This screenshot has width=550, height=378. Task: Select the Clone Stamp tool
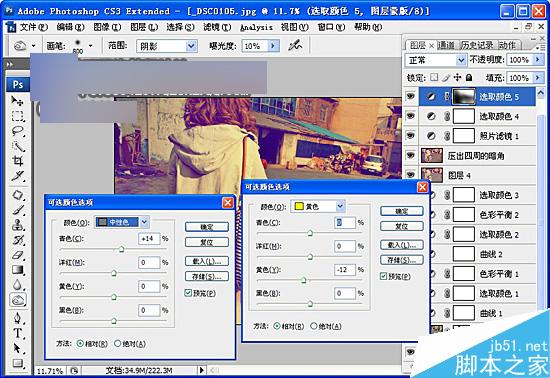(x=17, y=224)
